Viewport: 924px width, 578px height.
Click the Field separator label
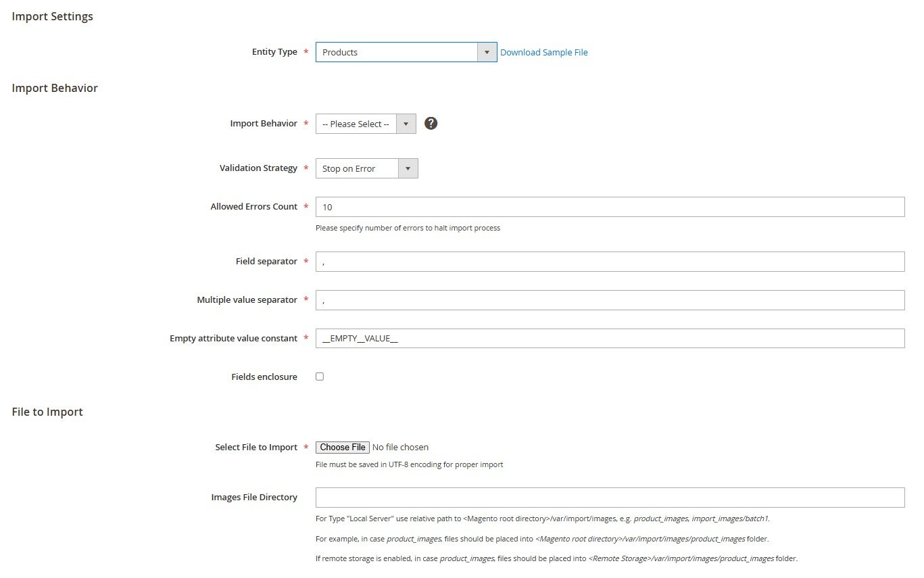(x=266, y=261)
